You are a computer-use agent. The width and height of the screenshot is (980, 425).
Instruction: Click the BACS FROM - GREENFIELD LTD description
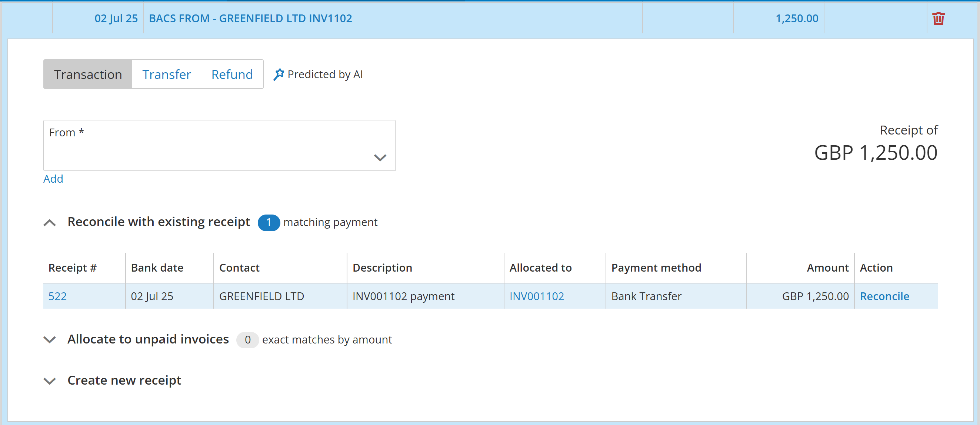coord(250,18)
